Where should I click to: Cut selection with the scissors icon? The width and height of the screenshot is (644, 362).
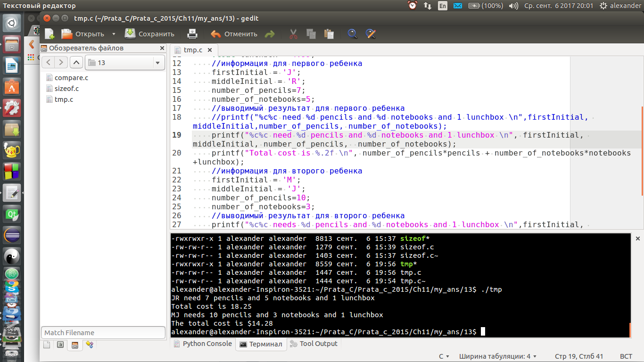[x=293, y=34]
